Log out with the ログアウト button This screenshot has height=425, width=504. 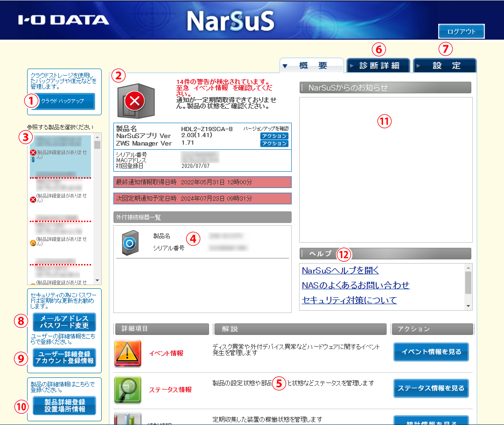461,31
